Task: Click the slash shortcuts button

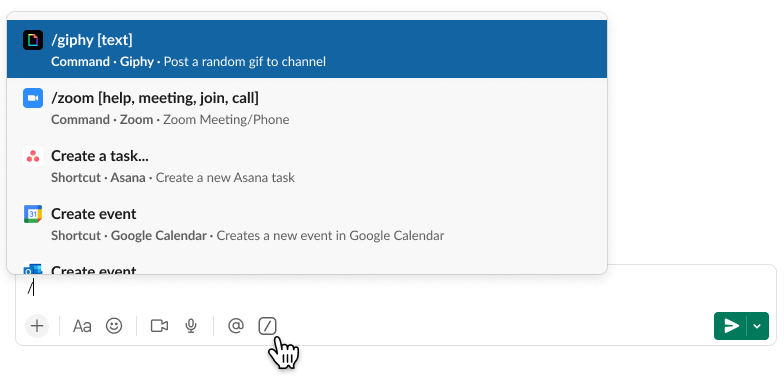Action: pyautogui.click(x=268, y=326)
